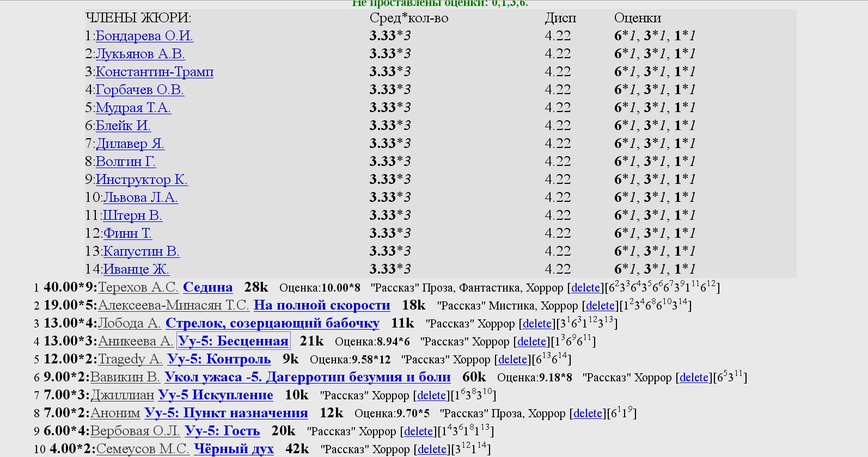Delete the Уу-5: Пункт назначения entry
This screenshot has height=457, width=868.
(588, 413)
